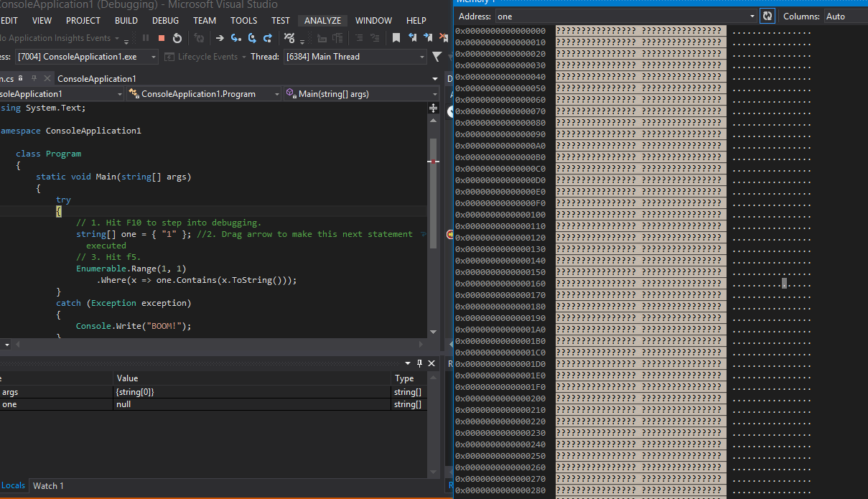The image size is (868, 499).
Task: Click the editor scroll up arrow
Action: pos(433,120)
